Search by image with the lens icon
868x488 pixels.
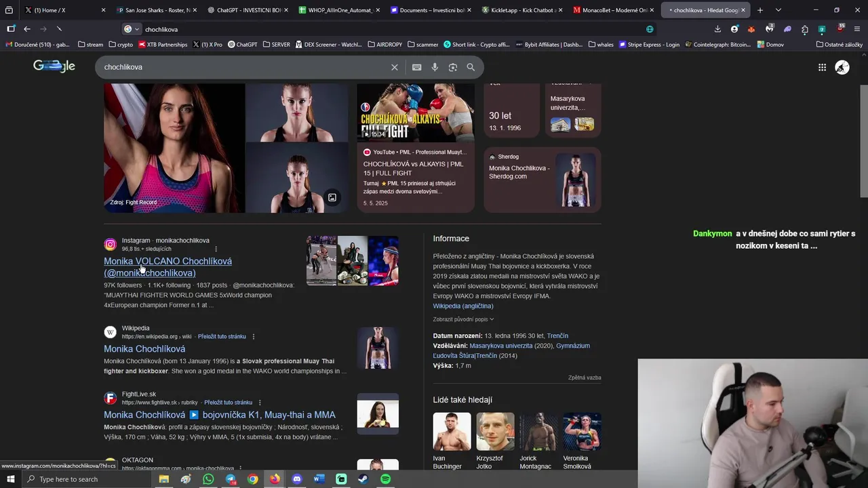point(453,67)
